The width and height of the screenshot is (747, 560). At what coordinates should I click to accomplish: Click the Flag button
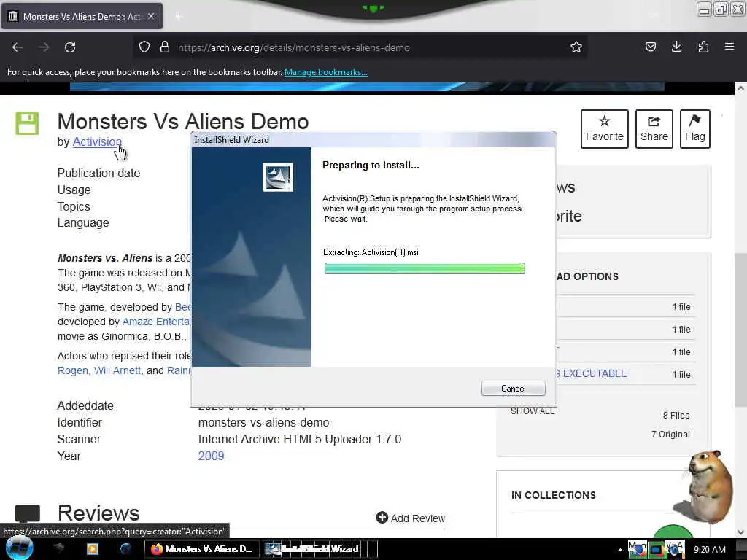tap(694, 129)
